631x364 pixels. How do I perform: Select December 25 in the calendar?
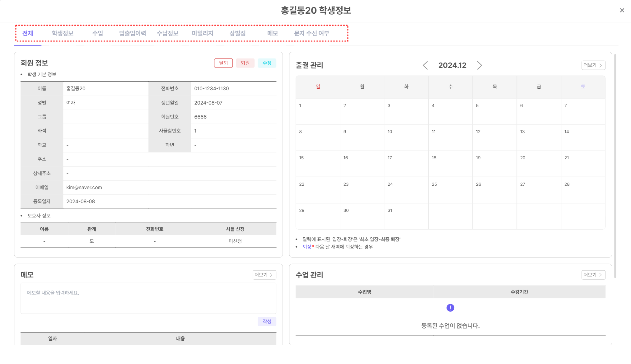point(450,190)
